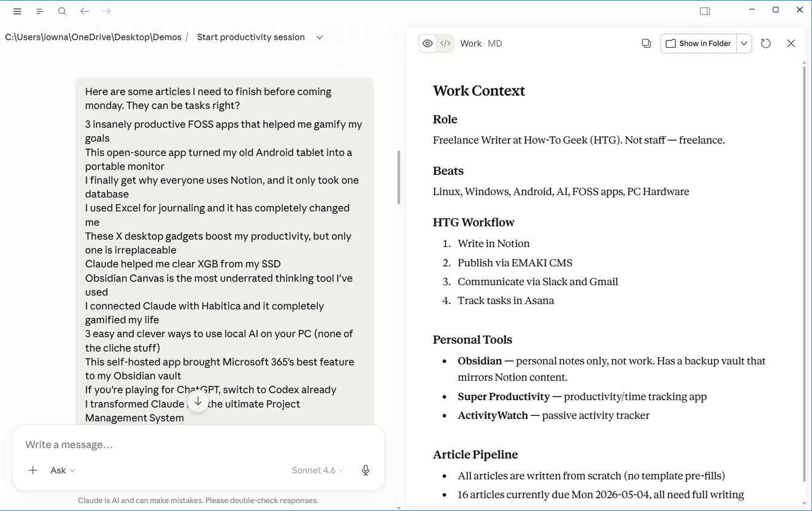Close the Work.MD preview panel
The image size is (812, 511).
tap(791, 44)
